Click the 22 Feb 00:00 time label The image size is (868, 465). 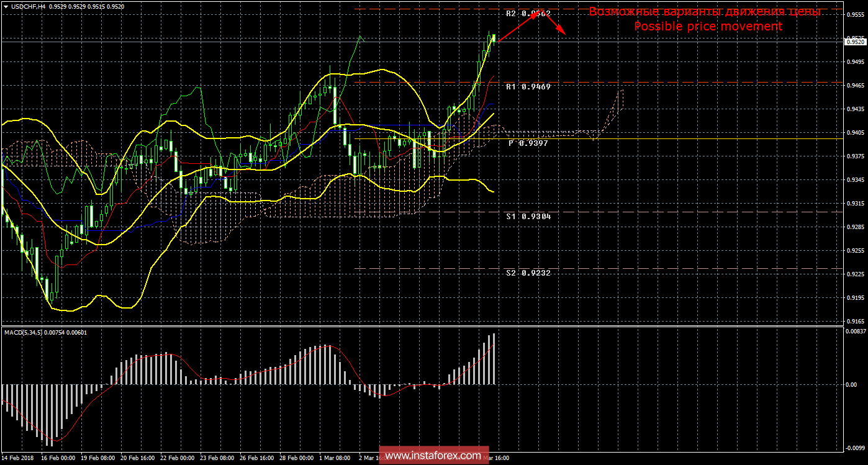point(178,458)
